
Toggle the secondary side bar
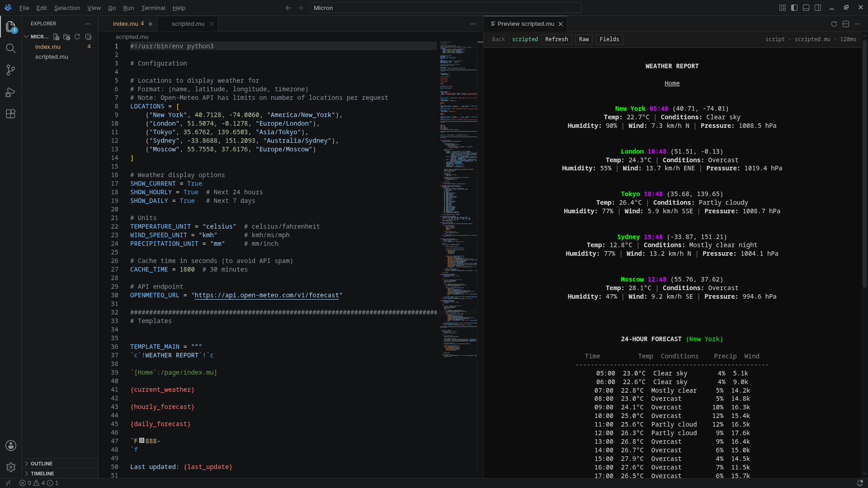[x=818, y=8]
